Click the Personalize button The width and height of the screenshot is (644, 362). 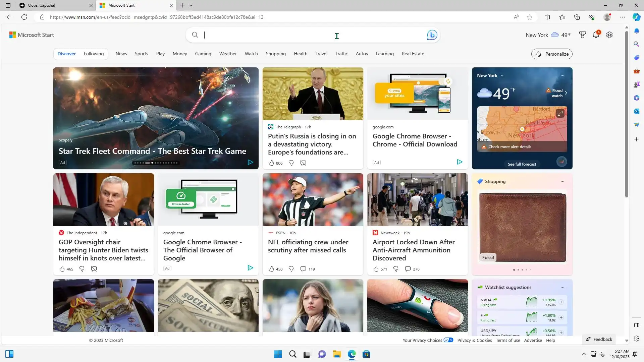(552, 54)
